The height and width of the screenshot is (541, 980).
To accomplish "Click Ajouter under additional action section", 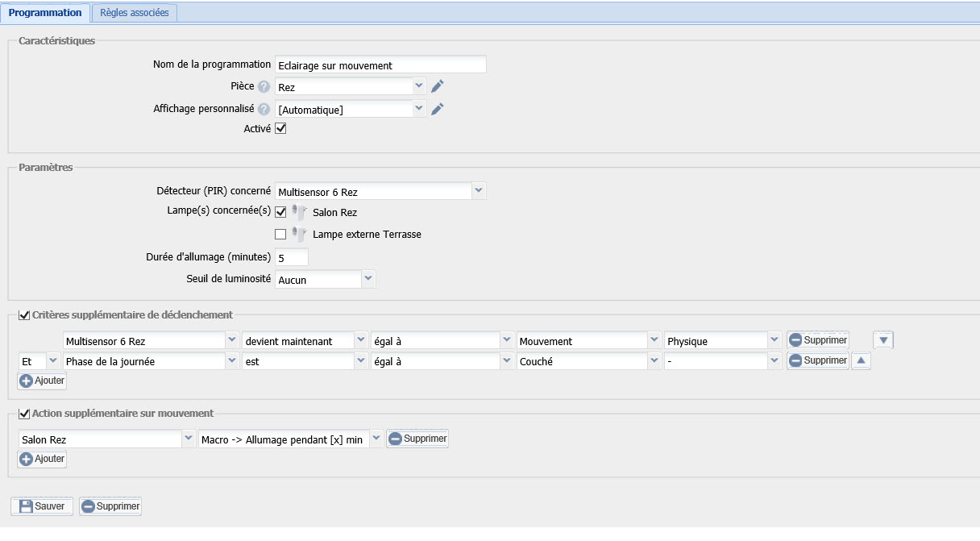I will click(42, 459).
